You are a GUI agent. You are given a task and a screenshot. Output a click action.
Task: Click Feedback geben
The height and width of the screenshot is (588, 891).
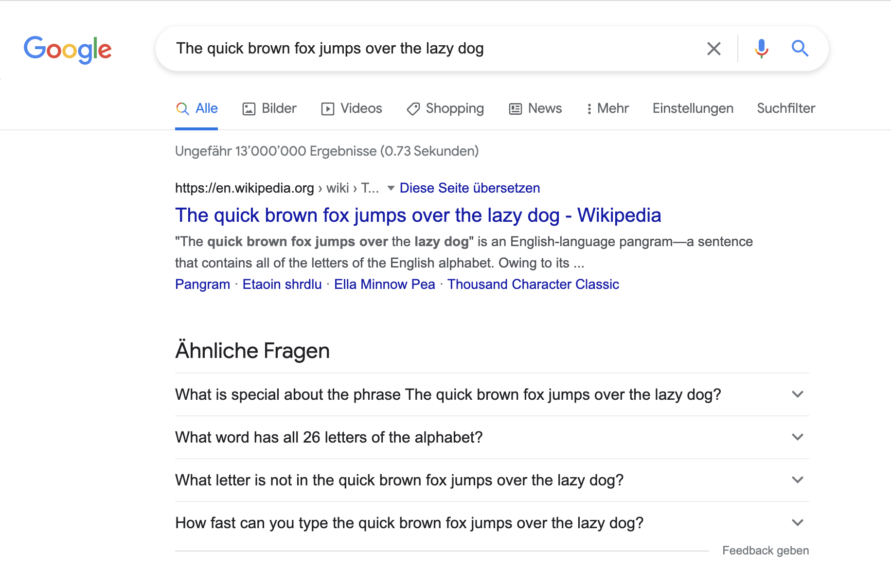click(765, 550)
